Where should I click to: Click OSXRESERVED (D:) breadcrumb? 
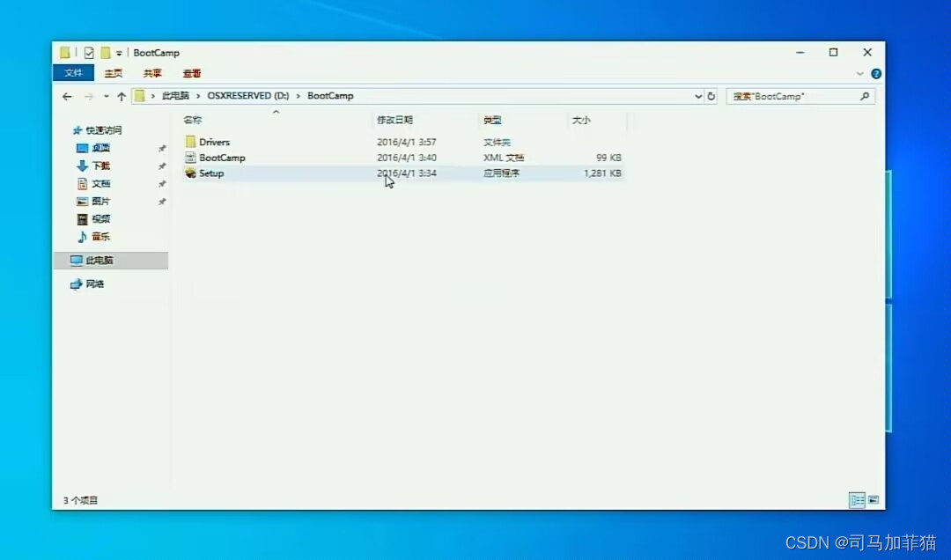tap(248, 96)
